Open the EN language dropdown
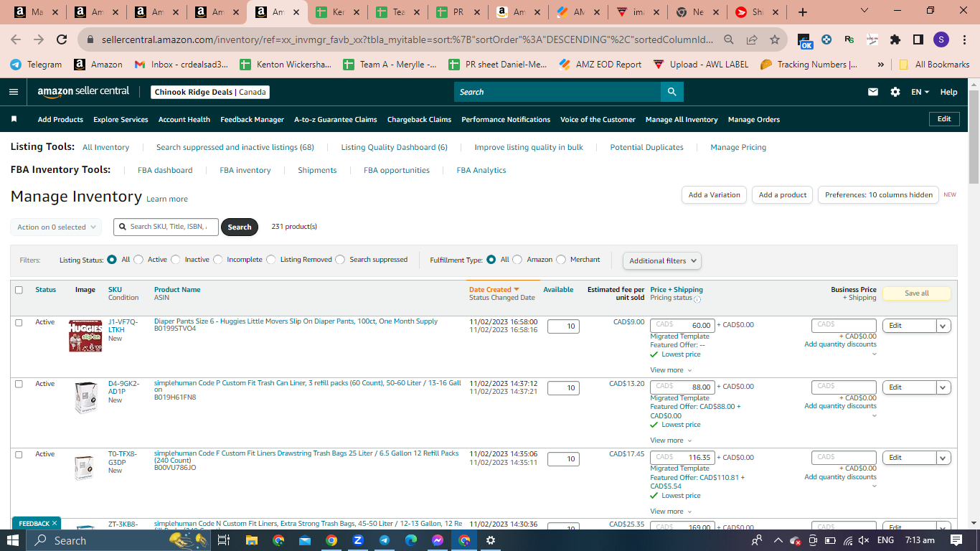The image size is (980, 551). (920, 92)
